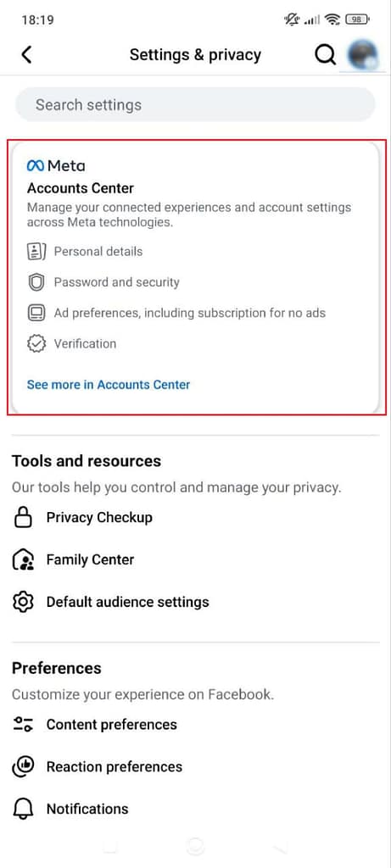Select the Notifications label
391x868 pixels.
tap(87, 809)
